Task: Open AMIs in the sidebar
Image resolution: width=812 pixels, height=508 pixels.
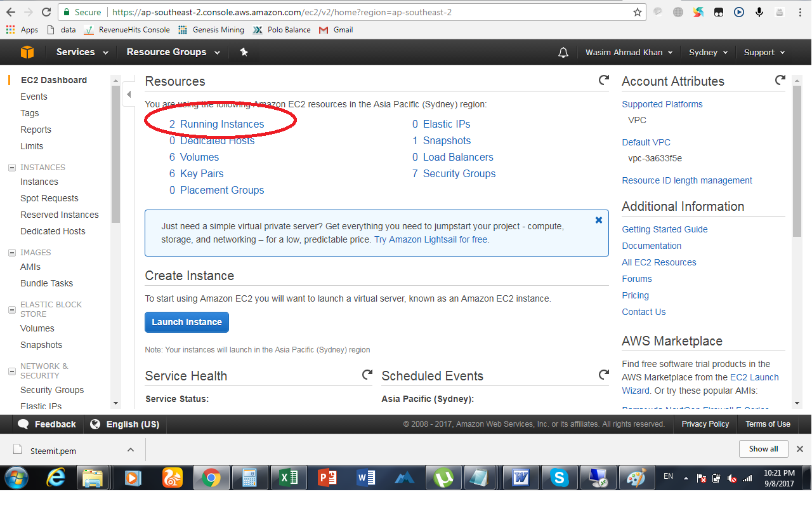Action: click(30, 267)
